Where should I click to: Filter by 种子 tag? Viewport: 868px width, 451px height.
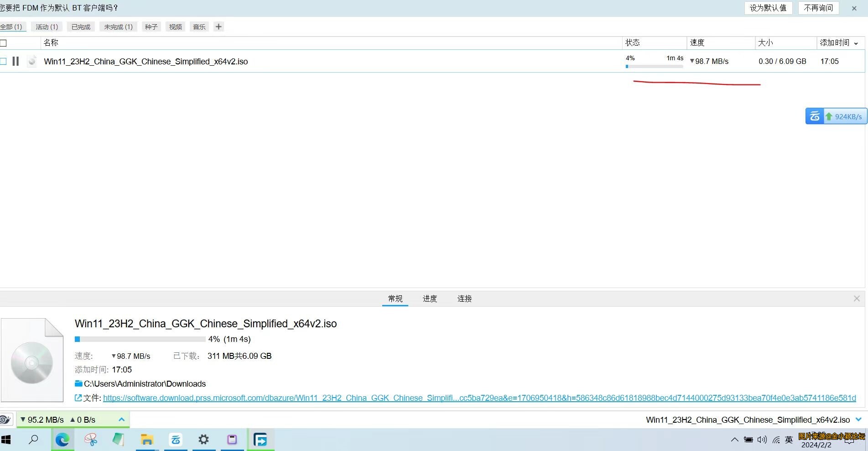[151, 27]
